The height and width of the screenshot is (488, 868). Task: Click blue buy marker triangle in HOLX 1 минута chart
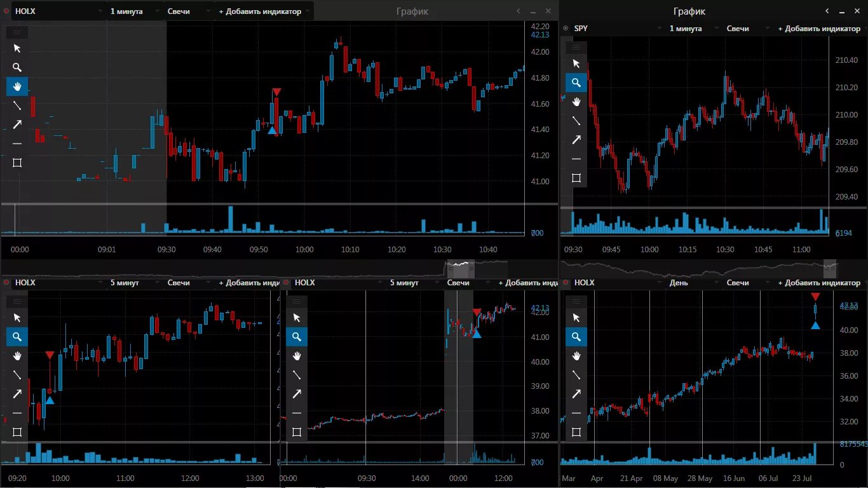[x=272, y=131]
